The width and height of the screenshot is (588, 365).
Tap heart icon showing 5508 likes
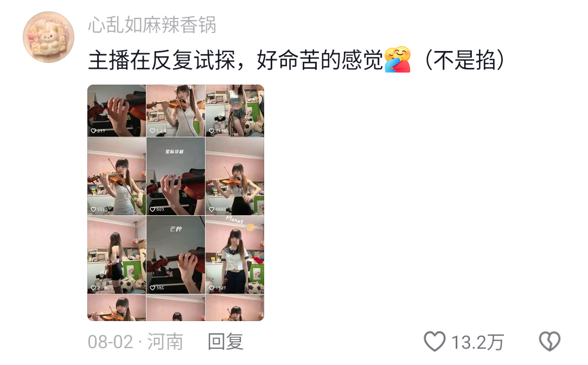pos(93,209)
